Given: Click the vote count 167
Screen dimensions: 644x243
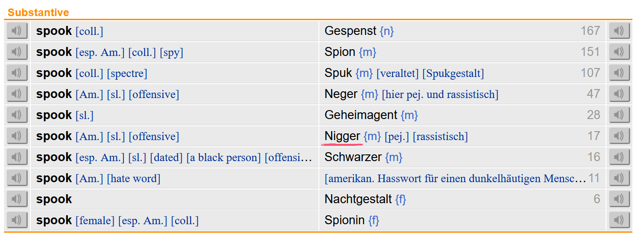Looking at the screenshot, I should click(590, 31).
